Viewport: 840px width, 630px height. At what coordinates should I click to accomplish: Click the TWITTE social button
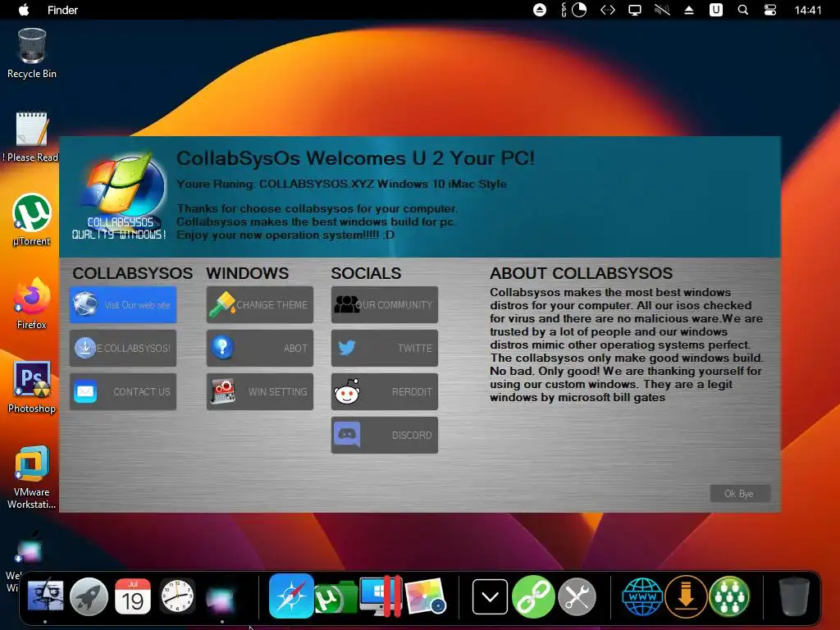click(x=385, y=348)
